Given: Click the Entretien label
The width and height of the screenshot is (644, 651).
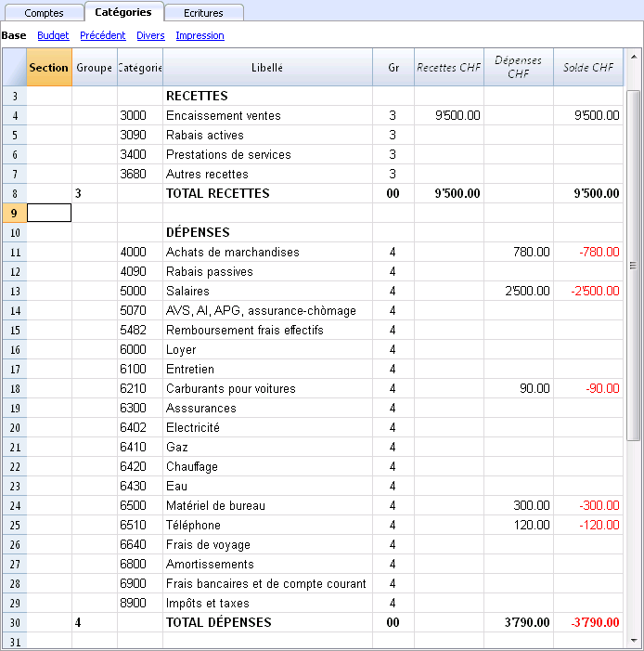Looking at the screenshot, I should point(190,369).
